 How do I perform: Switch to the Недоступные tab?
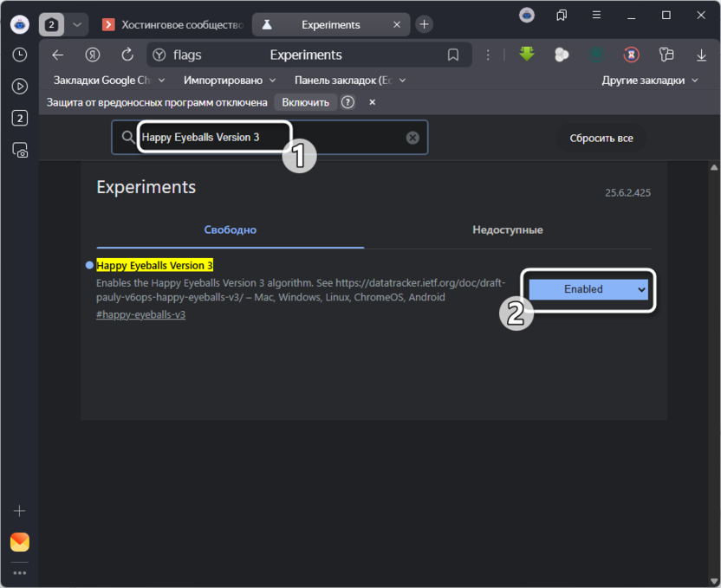(508, 229)
